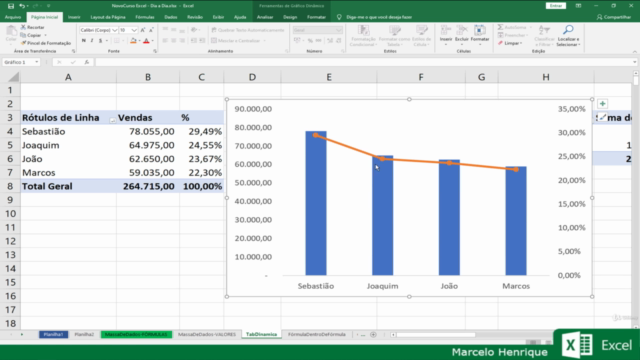Open MassaDeDados-VALORES sheet tab
640x360 pixels.
207,334
